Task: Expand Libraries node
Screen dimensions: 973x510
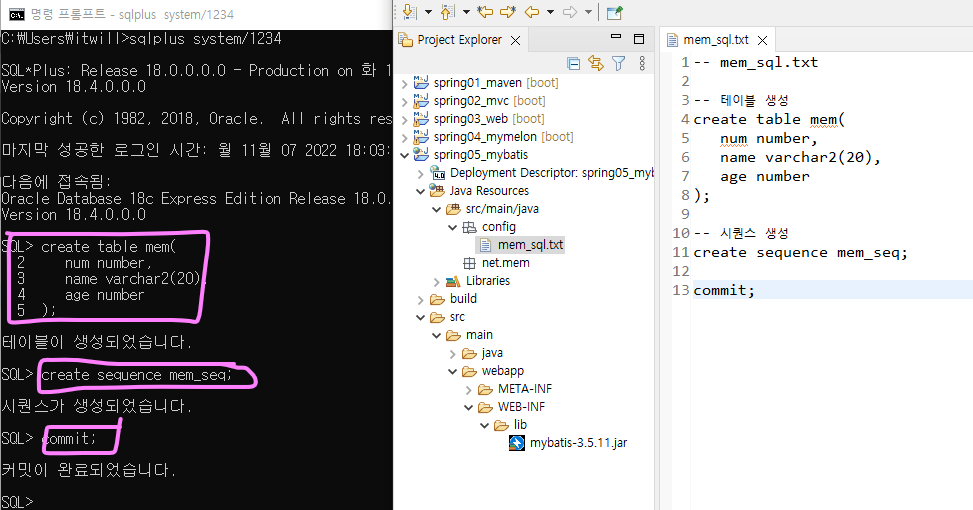Action: pyautogui.click(x=437, y=281)
